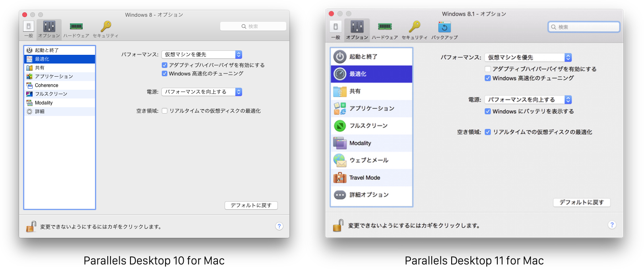Select 起動と終了 in Windows 8.1 sidebar

click(x=371, y=57)
